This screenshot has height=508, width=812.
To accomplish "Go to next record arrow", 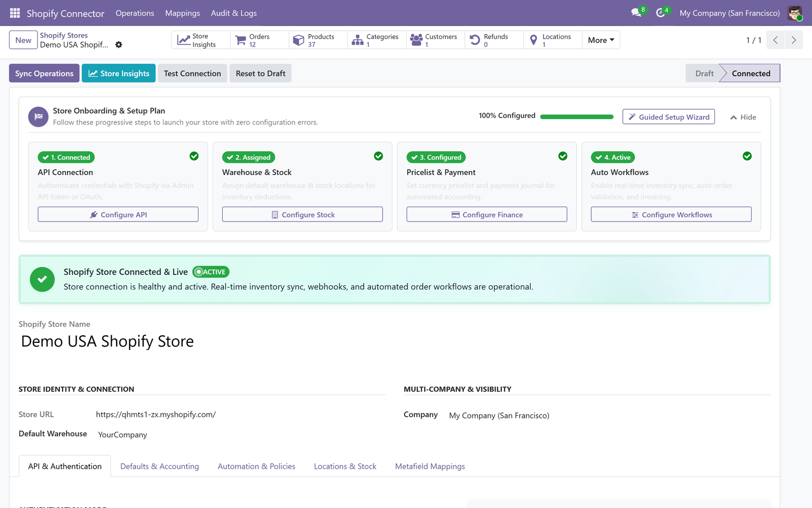I will [x=794, y=40].
